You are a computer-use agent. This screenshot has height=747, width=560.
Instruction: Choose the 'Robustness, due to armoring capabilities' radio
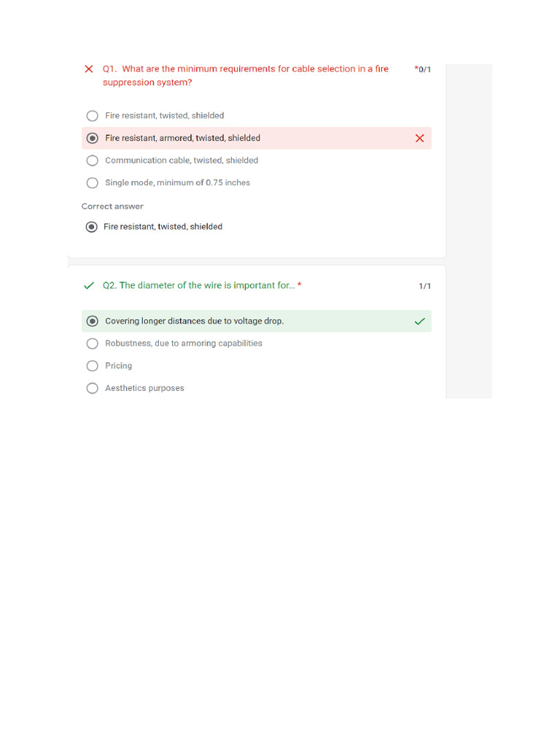(x=93, y=344)
